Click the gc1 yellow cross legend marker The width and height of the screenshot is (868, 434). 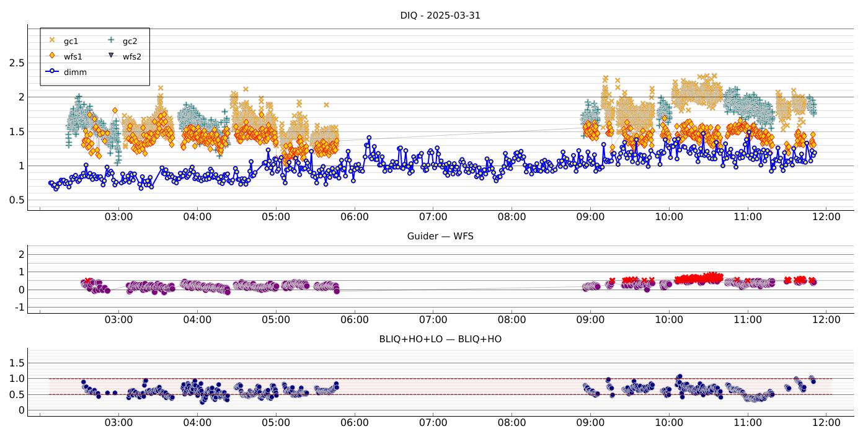point(52,40)
